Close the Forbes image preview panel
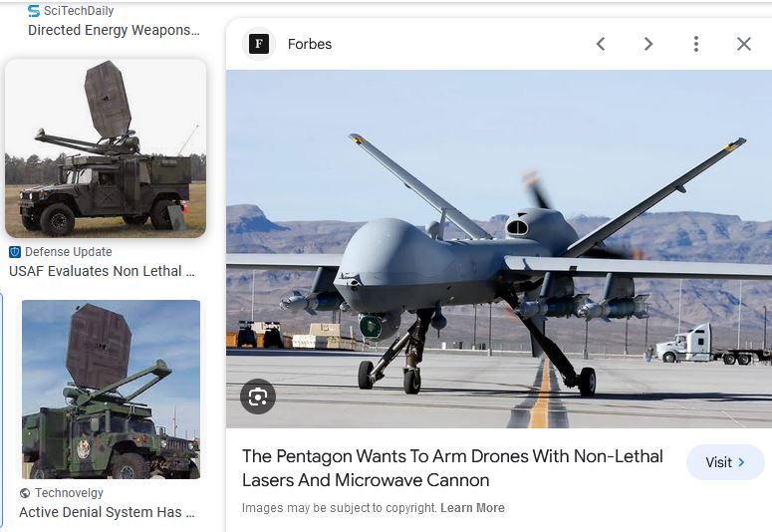 (x=744, y=44)
